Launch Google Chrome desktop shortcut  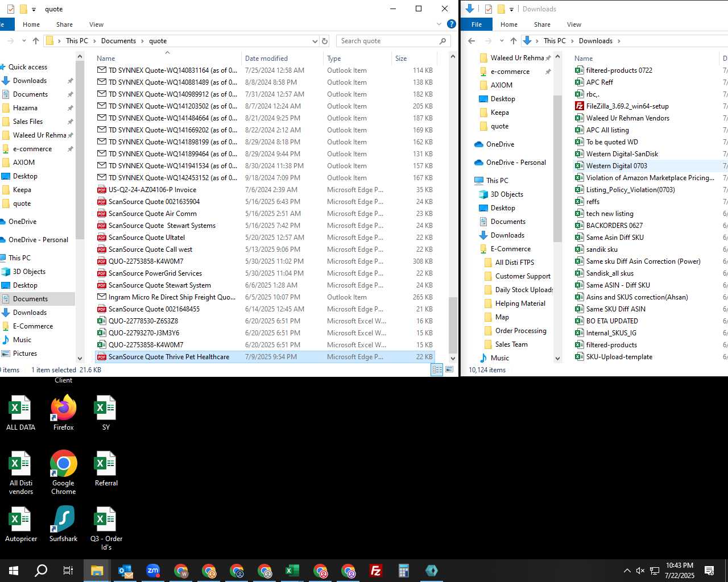63,473
